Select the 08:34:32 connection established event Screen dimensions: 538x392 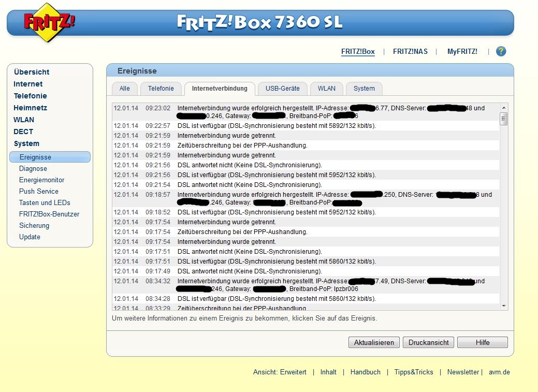click(x=306, y=285)
